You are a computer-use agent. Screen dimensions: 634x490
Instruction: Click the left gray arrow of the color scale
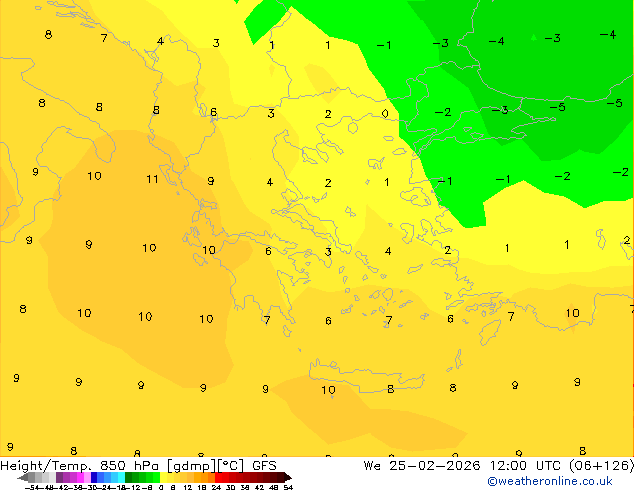point(23,477)
